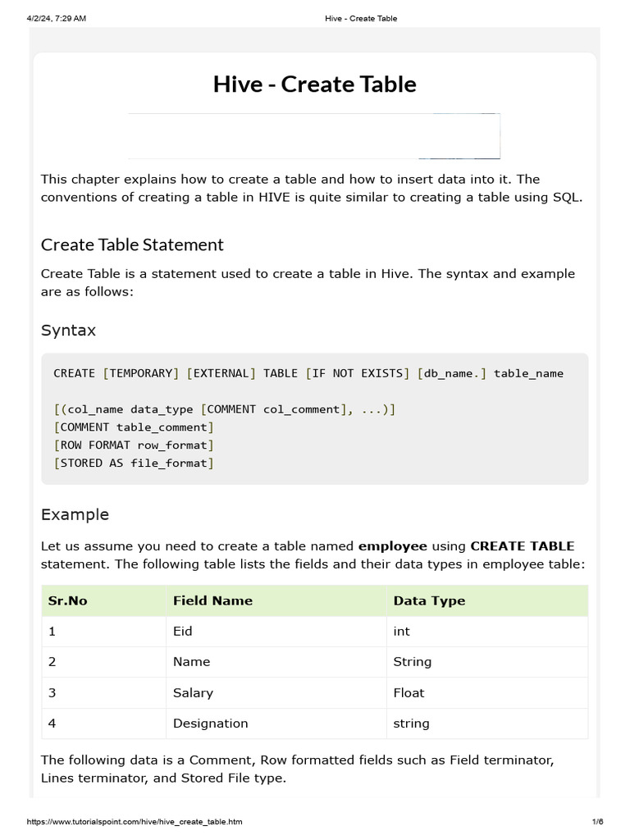
Task: Click the Data Type column header
Action: 429,600
